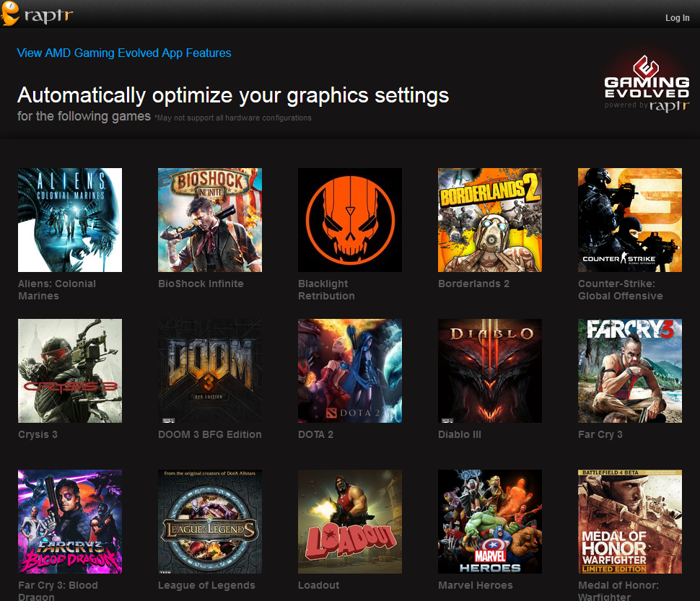Open View AMD Gaming Evolved App Features link
Image resolution: width=700 pixels, height=601 pixels.
tap(124, 53)
